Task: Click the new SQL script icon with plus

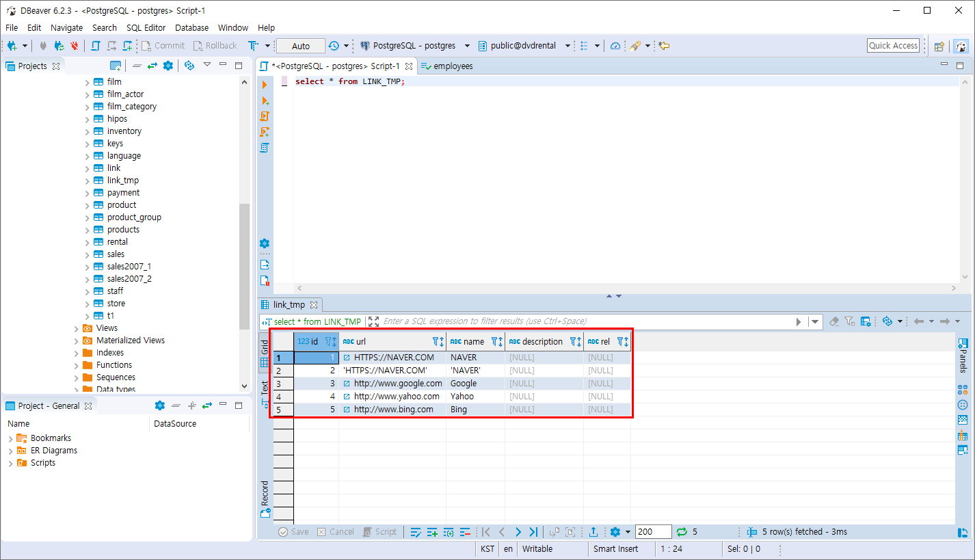Action: tap(127, 46)
